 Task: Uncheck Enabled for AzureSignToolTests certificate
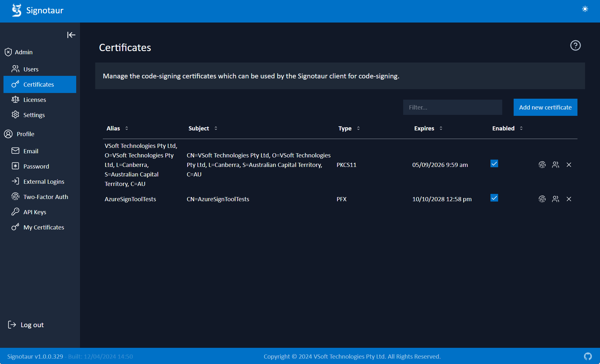click(494, 198)
